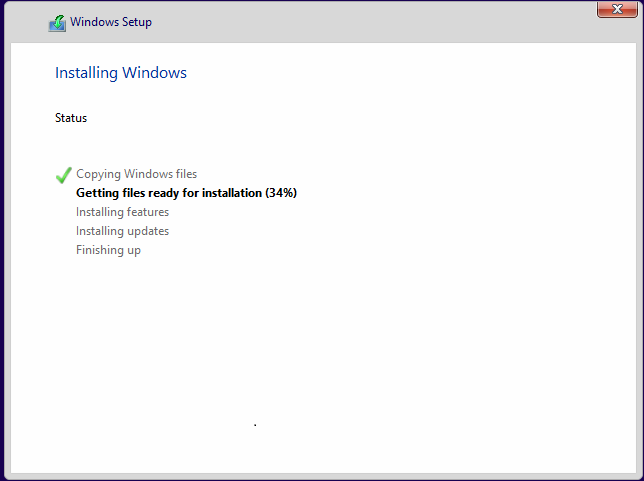
Task: Click the 'Windows Setup' title text
Action: 111,22
